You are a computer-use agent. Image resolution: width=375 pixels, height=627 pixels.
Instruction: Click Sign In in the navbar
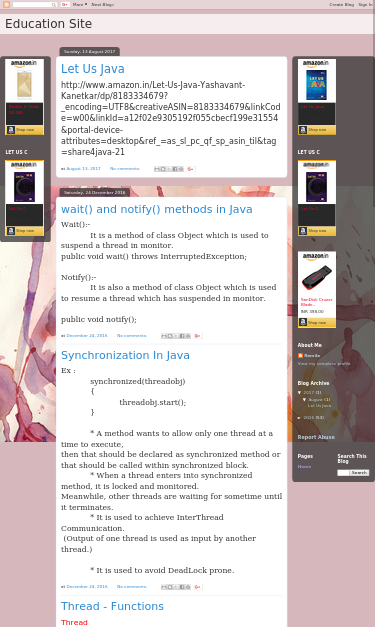365,4
